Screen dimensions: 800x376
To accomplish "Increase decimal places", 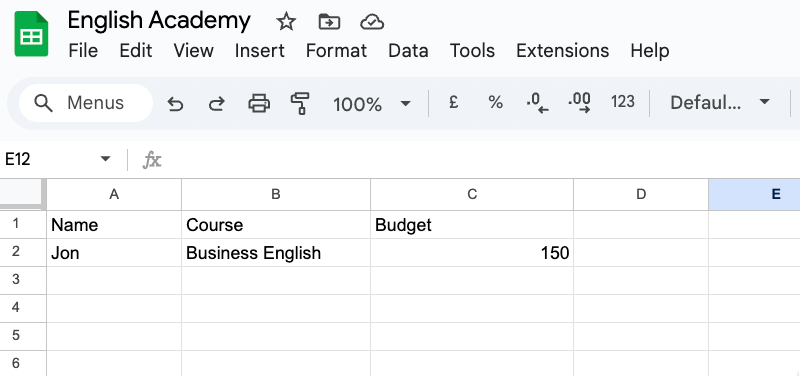I will click(x=580, y=103).
